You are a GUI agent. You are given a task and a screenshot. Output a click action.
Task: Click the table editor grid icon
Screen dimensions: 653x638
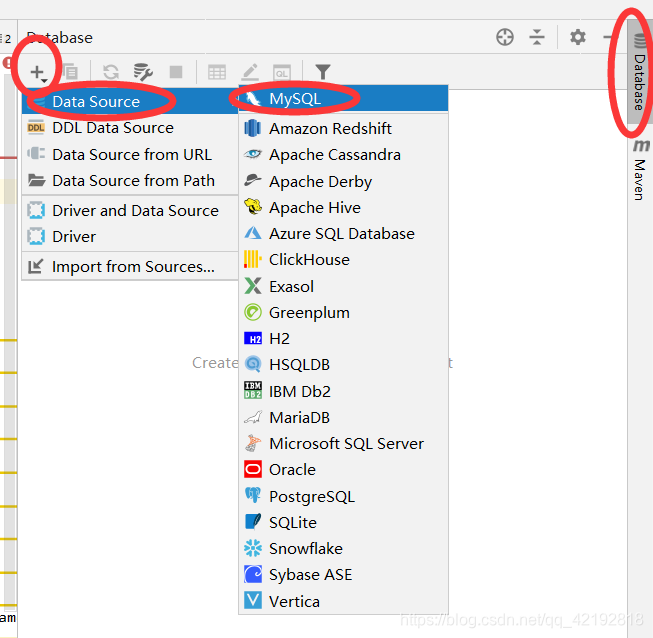pos(217,72)
